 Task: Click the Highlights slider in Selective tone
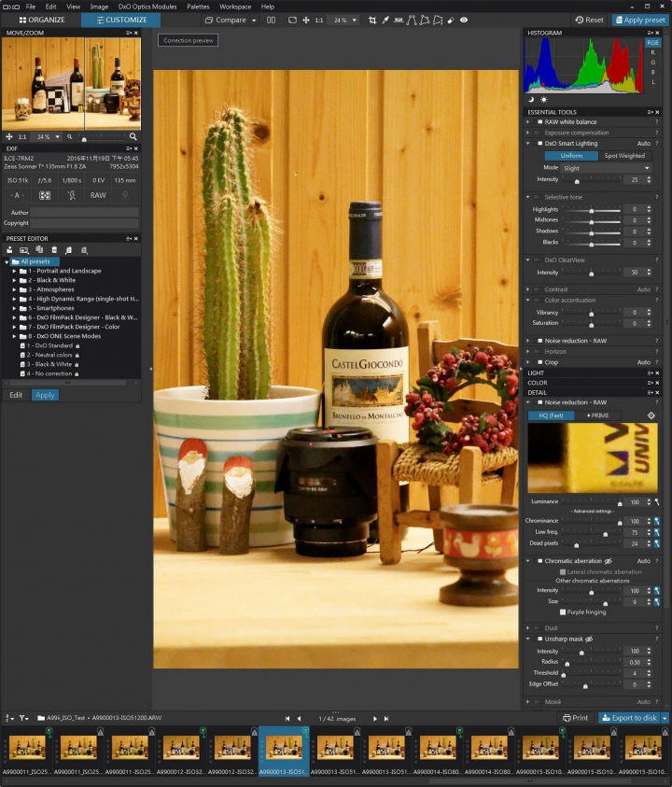[x=591, y=210]
